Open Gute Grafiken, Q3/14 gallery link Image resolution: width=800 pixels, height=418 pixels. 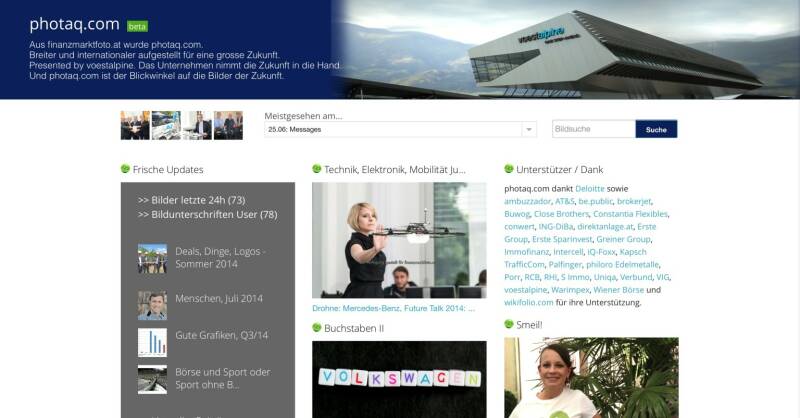(221, 335)
